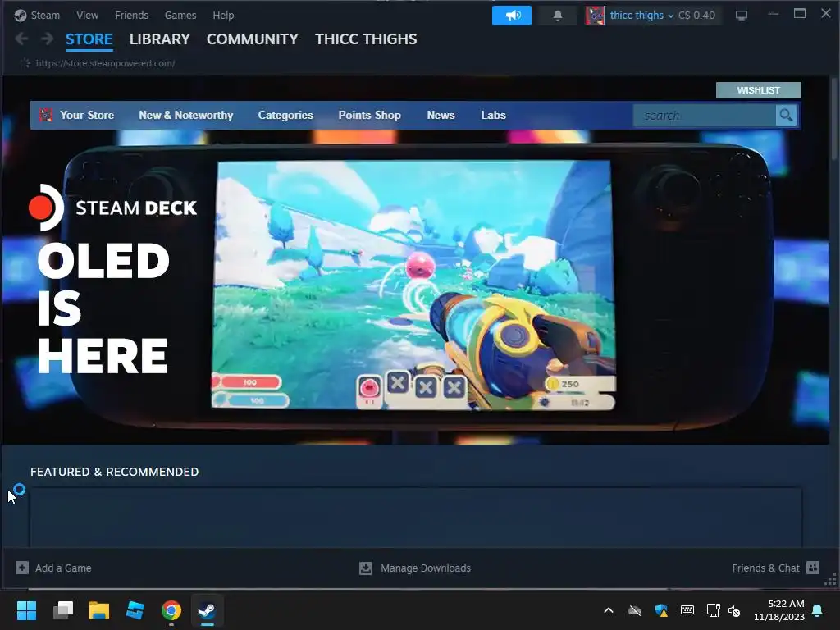Open Roblox Studio from the taskbar
This screenshot has height=630, width=840.
click(135, 610)
